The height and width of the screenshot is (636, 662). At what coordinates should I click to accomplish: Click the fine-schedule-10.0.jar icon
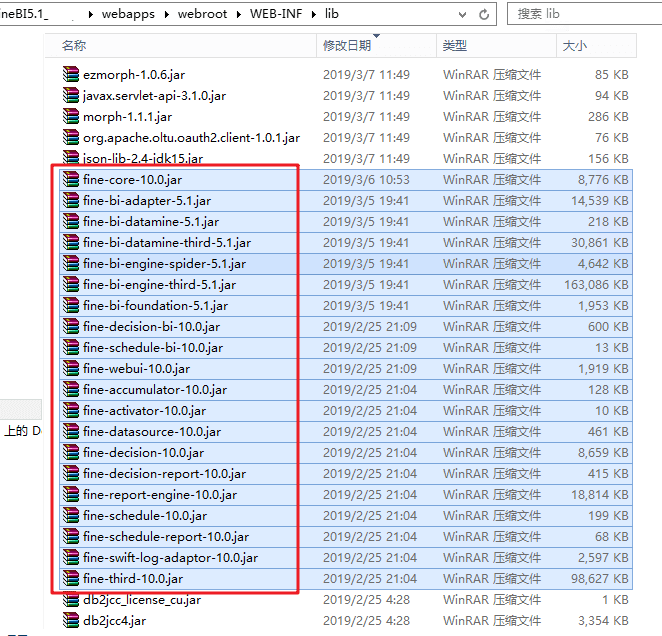71,516
